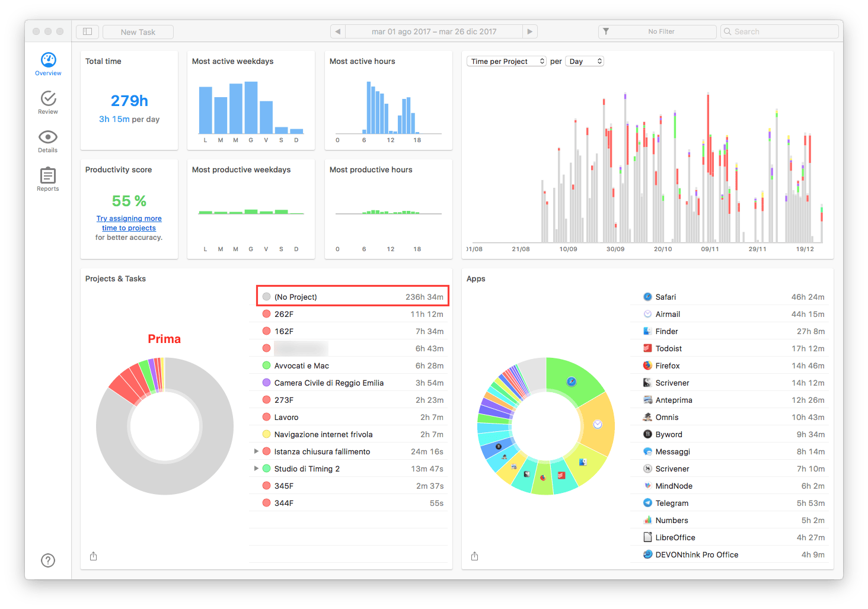Open the per Day dropdown
Screen dimensions: 868x609
tap(585, 61)
